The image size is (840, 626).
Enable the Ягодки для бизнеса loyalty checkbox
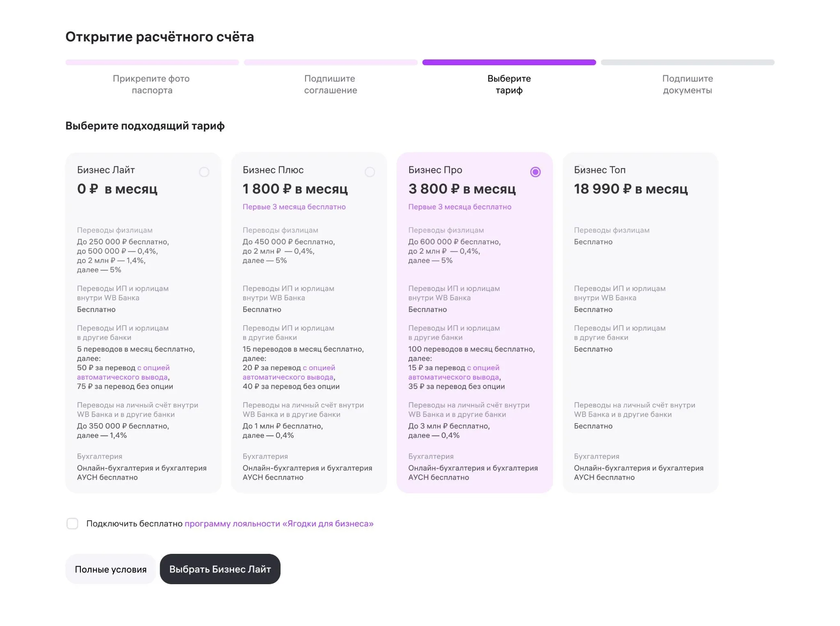[x=72, y=524]
